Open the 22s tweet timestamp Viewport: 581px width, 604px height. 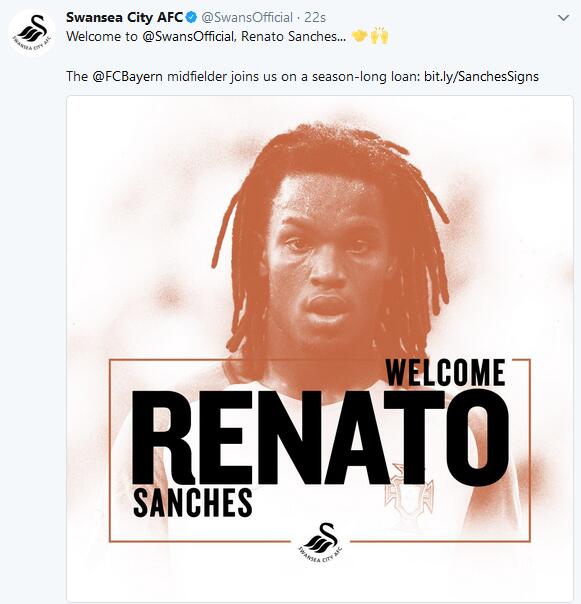[315, 17]
